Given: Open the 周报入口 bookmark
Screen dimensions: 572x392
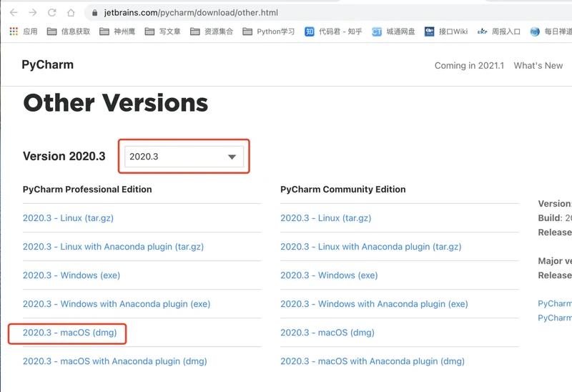Looking at the screenshot, I should [499, 31].
